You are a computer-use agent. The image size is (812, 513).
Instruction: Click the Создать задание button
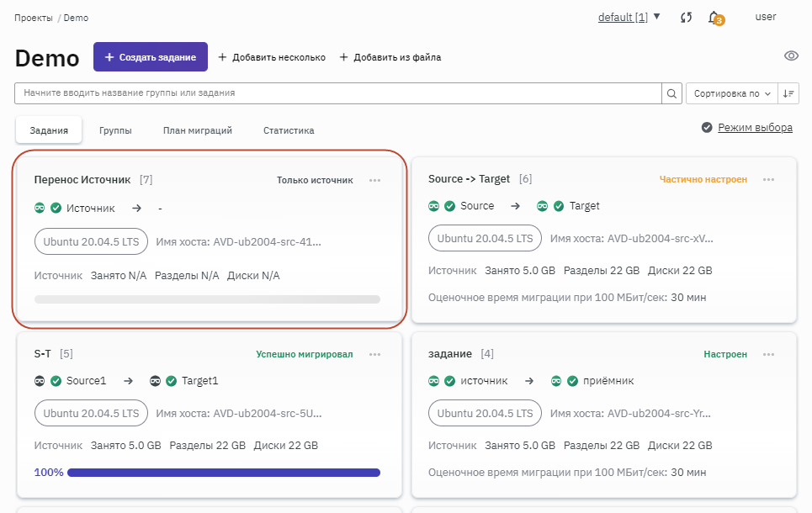(151, 57)
